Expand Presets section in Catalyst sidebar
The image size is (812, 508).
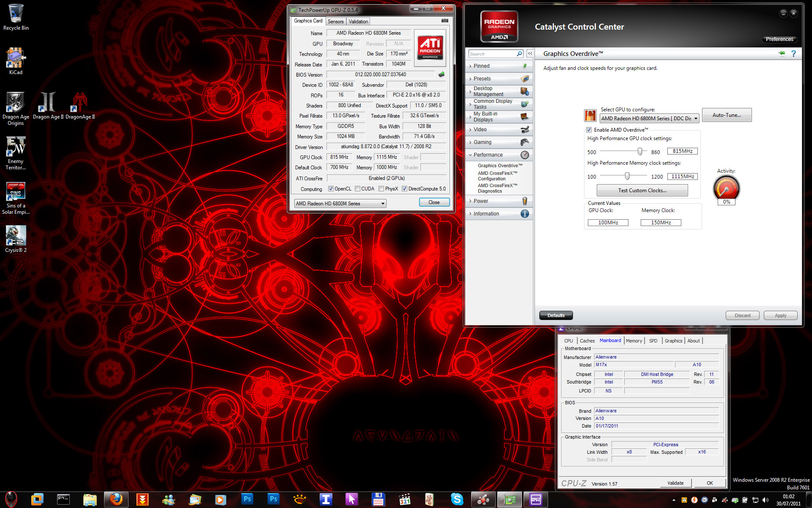[499, 79]
